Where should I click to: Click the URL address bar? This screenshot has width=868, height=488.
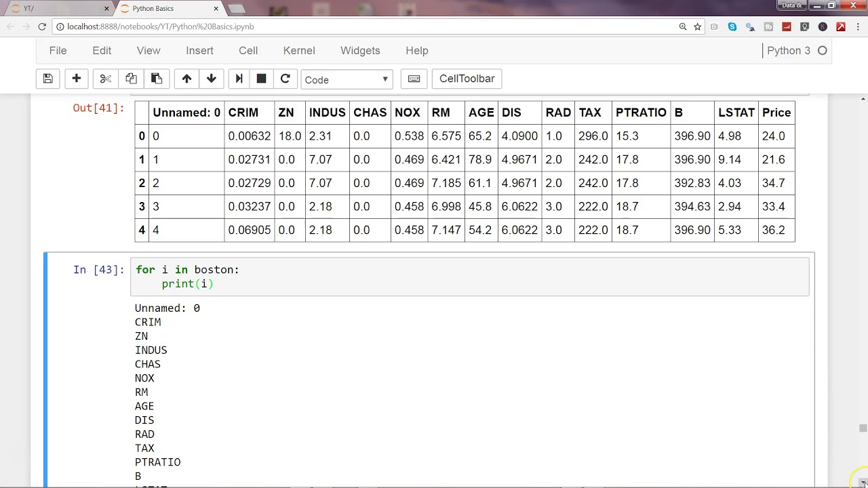366,26
